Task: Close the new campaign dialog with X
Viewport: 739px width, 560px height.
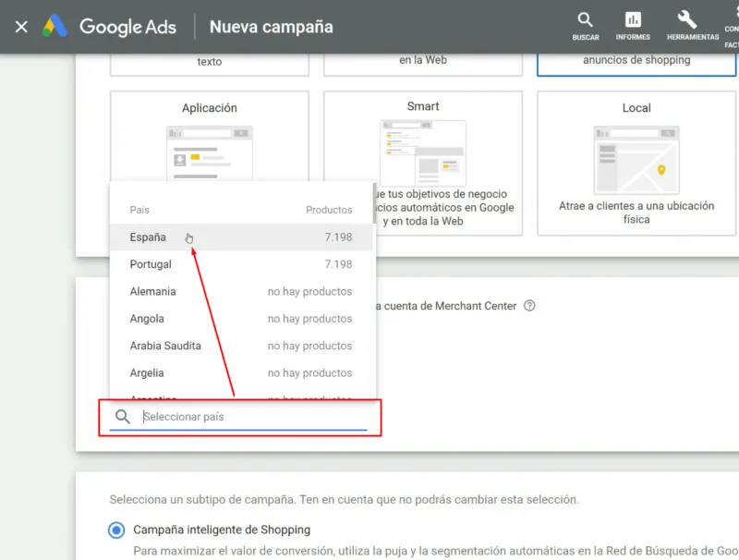Action: pos(21,27)
